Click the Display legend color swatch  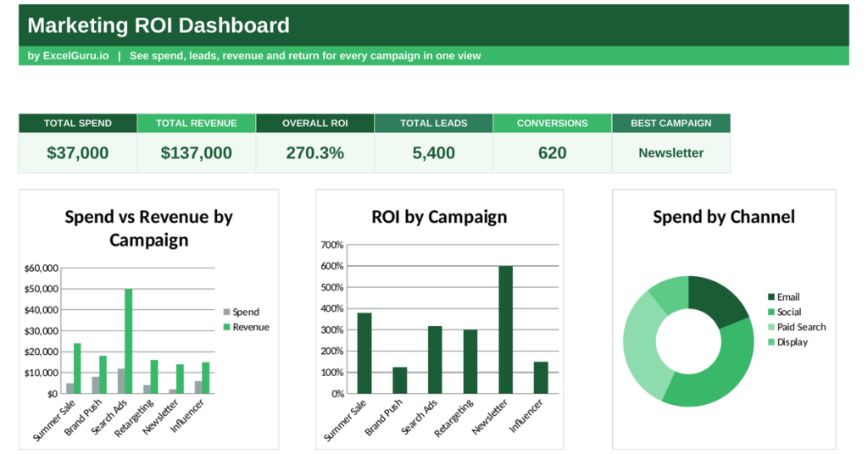click(x=771, y=341)
